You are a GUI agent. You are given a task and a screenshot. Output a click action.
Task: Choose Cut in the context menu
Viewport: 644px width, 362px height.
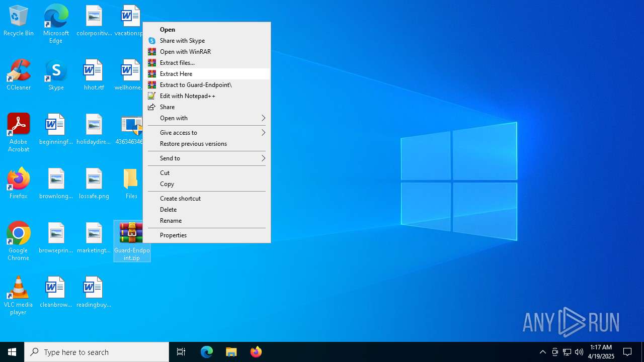[207, 173]
